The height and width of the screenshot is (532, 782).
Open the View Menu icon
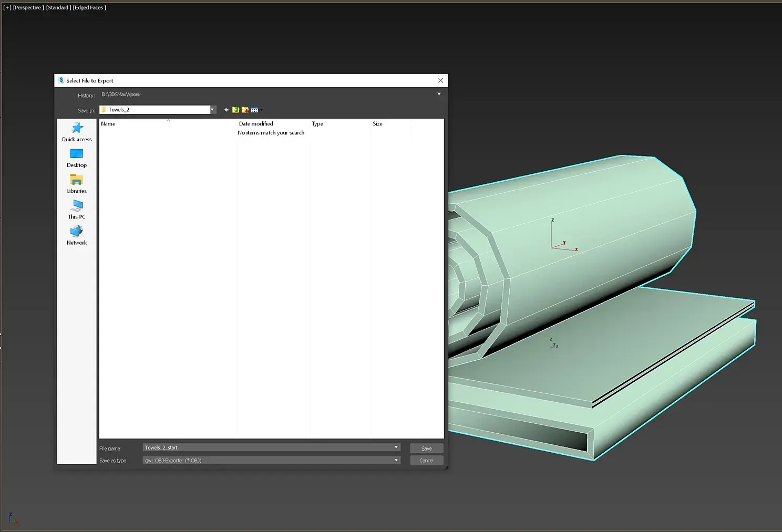click(x=256, y=110)
